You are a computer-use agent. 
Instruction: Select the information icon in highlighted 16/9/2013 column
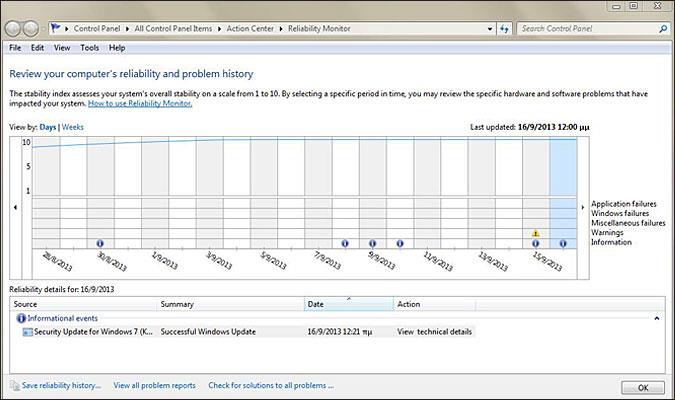point(563,243)
